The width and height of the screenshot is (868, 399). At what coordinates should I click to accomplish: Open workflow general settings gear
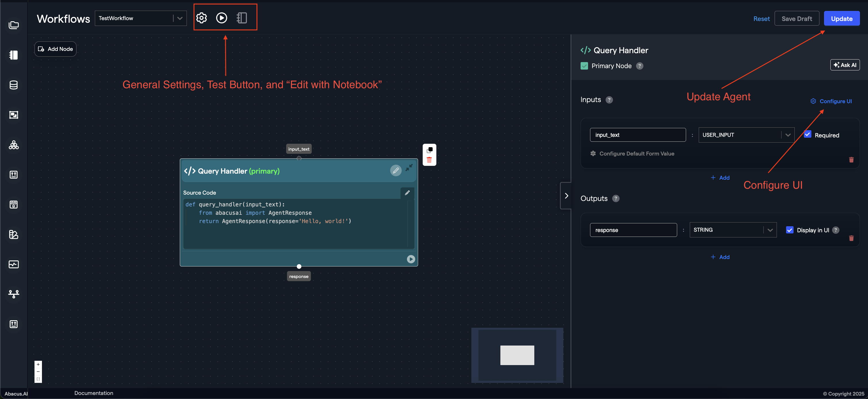[x=201, y=18]
